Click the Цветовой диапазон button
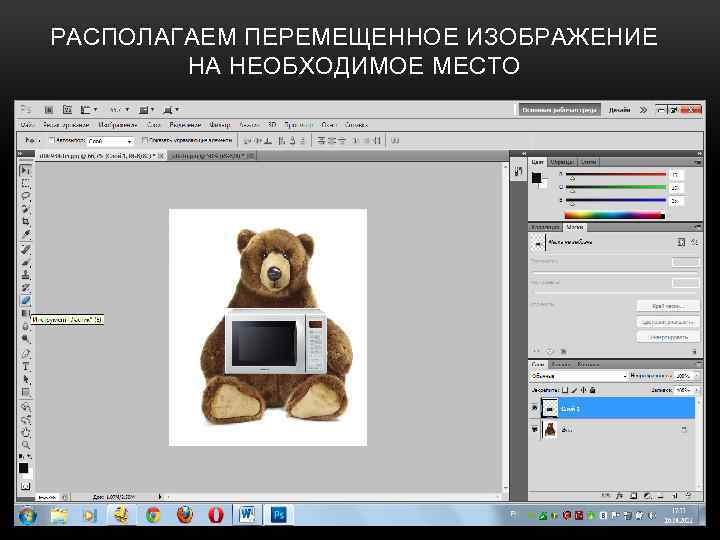The image size is (720, 540). (x=668, y=322)
